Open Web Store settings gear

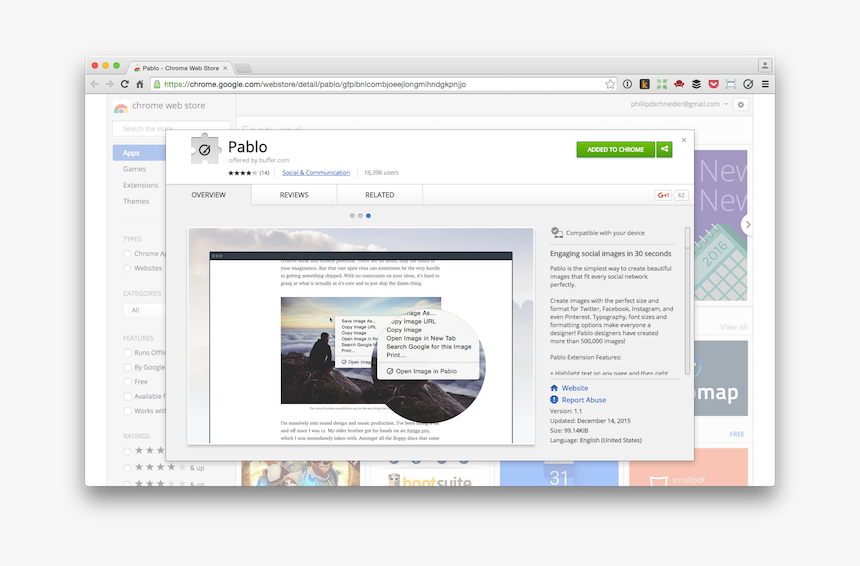[741, 104]
